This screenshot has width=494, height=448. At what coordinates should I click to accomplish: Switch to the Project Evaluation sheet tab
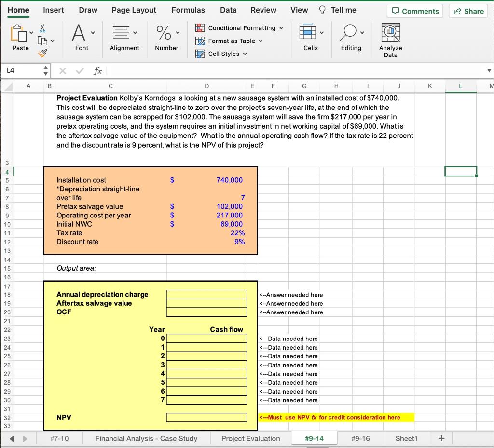click(250, 438)
